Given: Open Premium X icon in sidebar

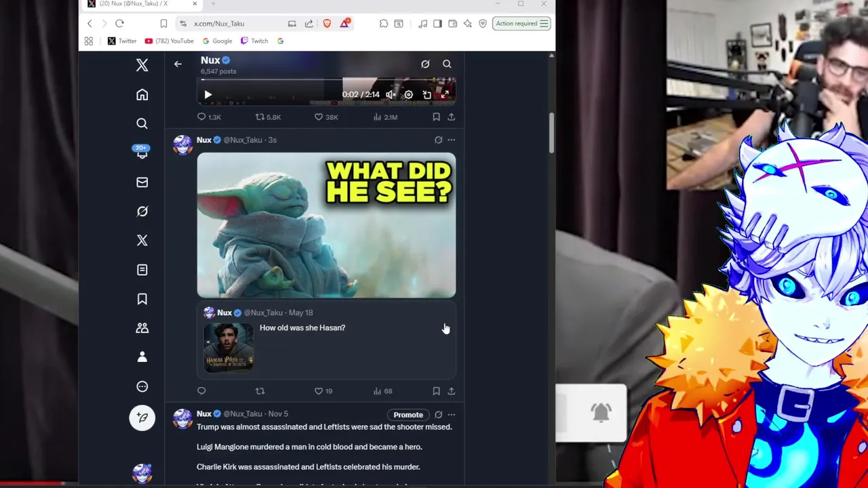Looking at the screenshot, I should click(142, 241).
